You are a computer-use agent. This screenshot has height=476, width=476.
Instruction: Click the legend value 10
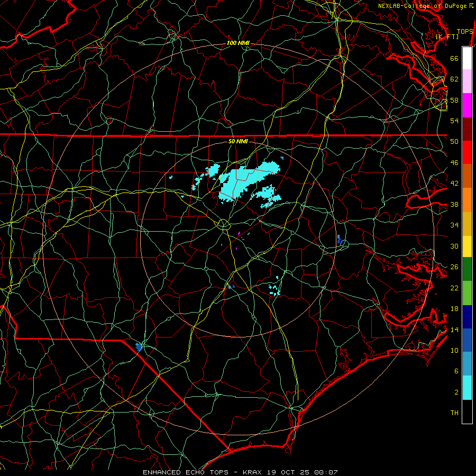click(x=454, y=350)
